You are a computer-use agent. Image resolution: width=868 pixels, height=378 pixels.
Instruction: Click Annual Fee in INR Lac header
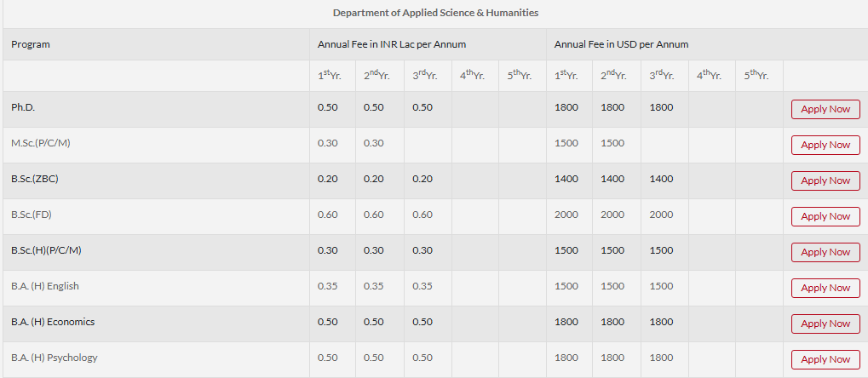click(x=392, y=44)
